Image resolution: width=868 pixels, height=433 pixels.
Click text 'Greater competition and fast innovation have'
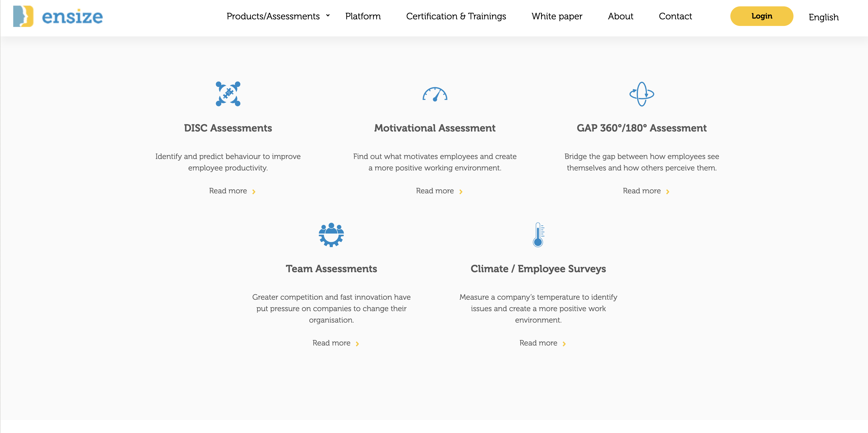coord(331,297)
